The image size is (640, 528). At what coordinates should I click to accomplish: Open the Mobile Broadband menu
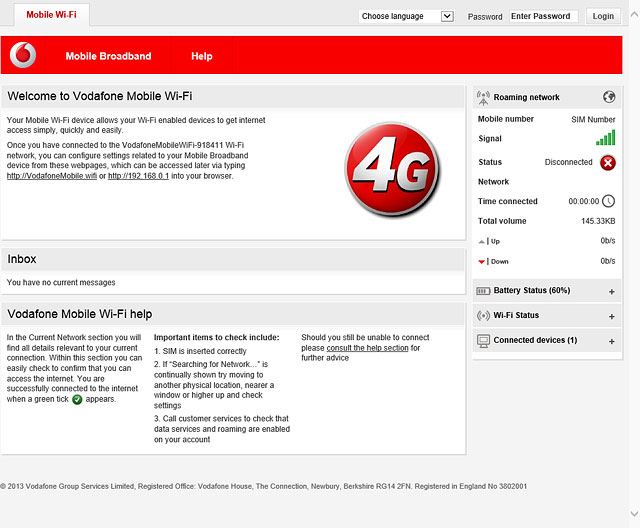tap(108, 56)
